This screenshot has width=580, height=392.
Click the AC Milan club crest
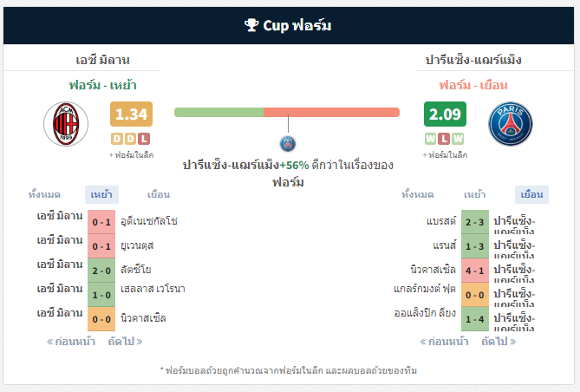coord(66,124)
